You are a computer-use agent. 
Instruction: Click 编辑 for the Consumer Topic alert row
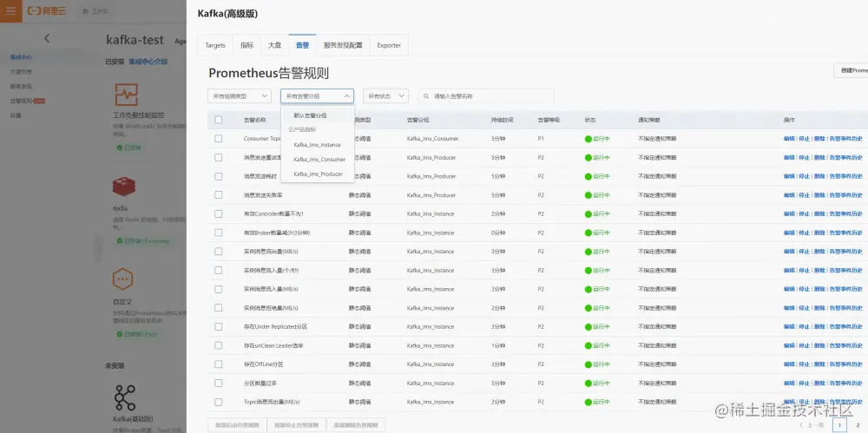tap(789, 139)
